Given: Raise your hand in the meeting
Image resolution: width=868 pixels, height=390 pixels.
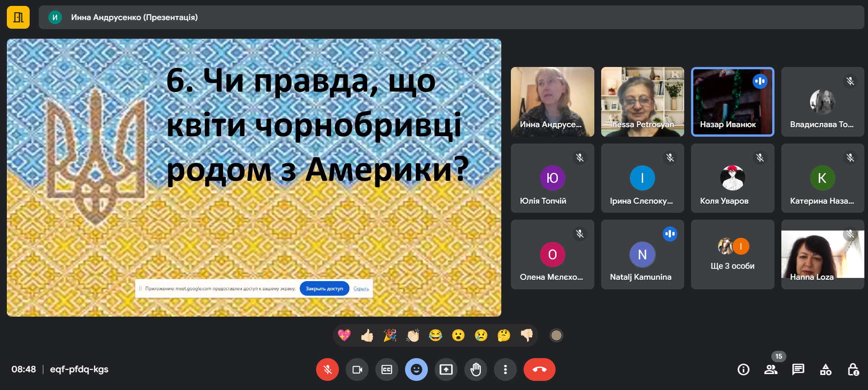Looking at the screenshot, I should [476, 369].
